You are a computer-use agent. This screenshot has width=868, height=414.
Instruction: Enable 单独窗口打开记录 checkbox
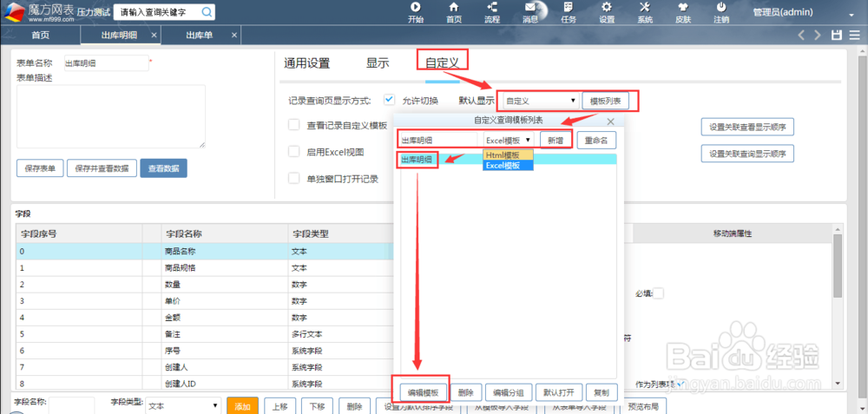294,178
